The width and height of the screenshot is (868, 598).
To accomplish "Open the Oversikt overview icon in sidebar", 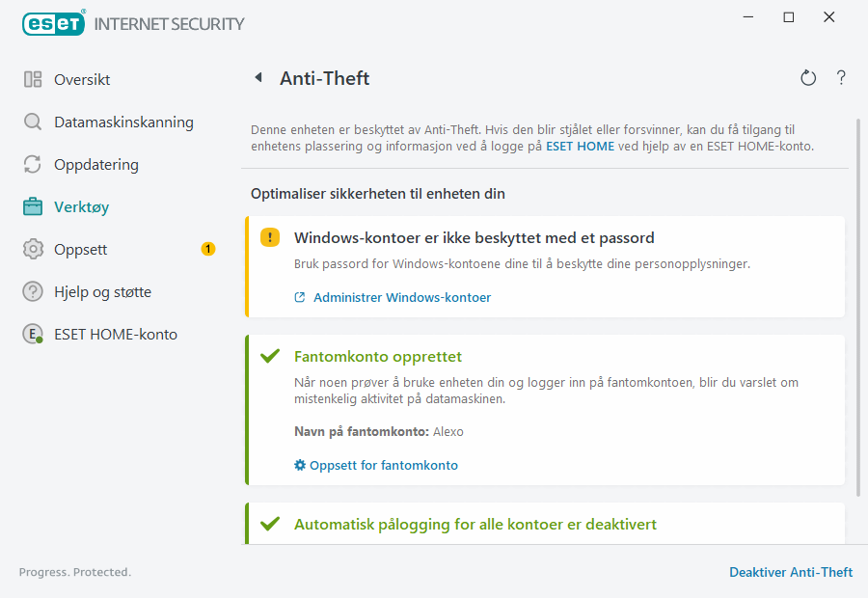I will coord(32,79).
